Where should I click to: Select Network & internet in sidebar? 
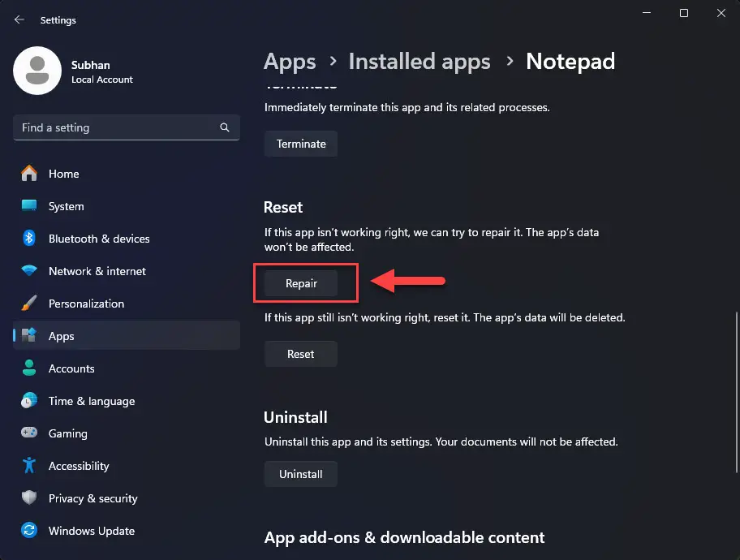pos(127,271)
